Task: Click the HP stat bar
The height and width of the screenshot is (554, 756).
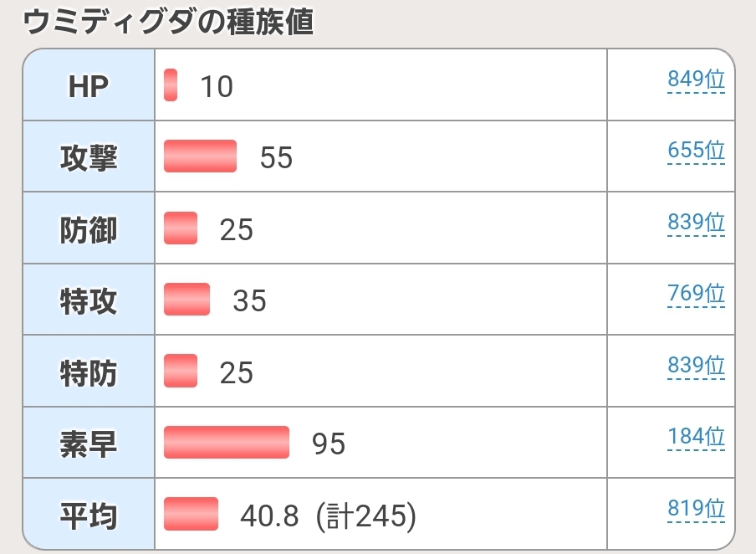Action: pos(171,85)
